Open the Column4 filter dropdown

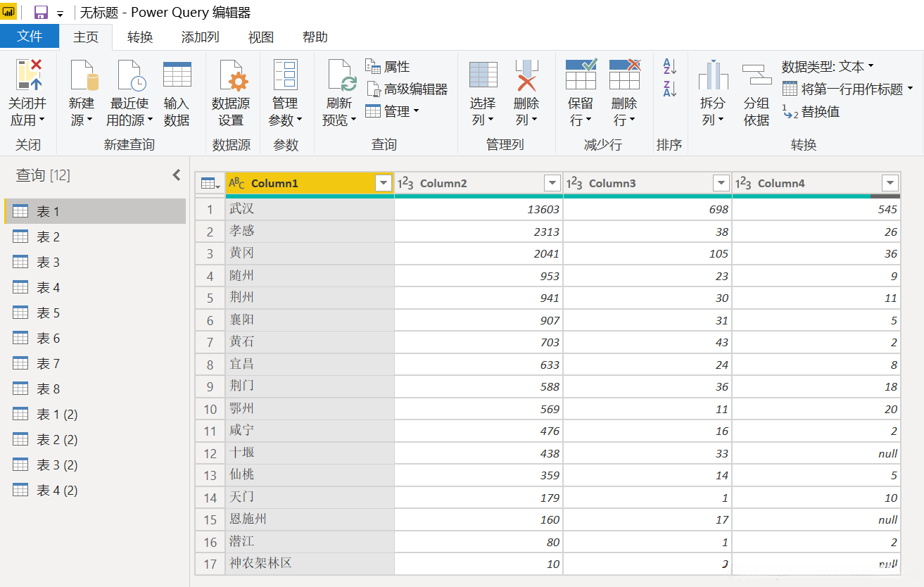(890, 184)
